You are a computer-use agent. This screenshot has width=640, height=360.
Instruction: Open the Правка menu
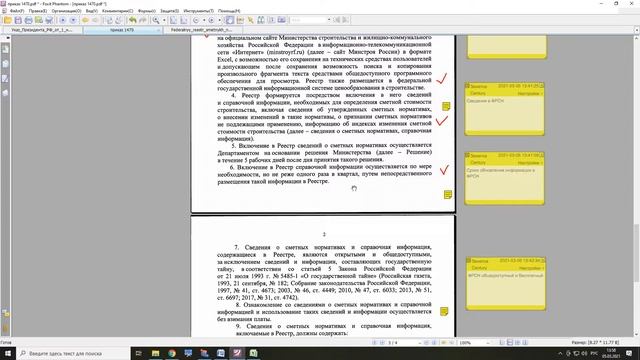[38, 11]
